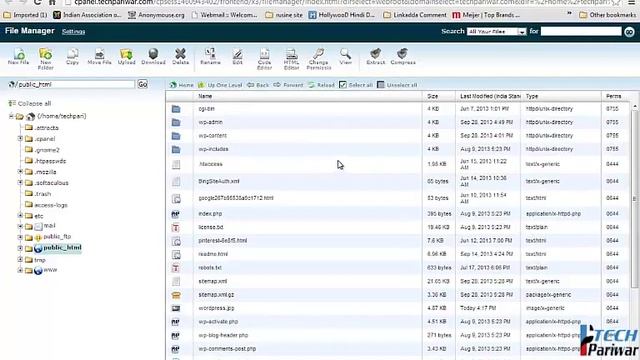Select the Rename tool
The image size is (640, 360).
[210, 56]
